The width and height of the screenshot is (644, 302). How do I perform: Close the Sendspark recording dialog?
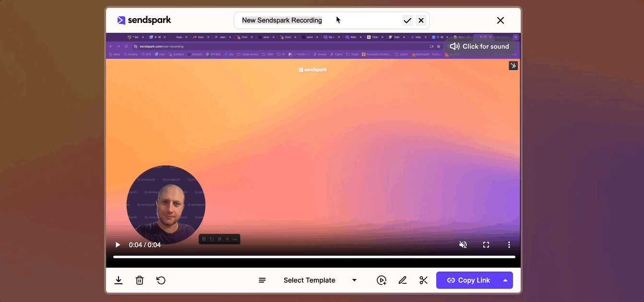click(501, 20)
